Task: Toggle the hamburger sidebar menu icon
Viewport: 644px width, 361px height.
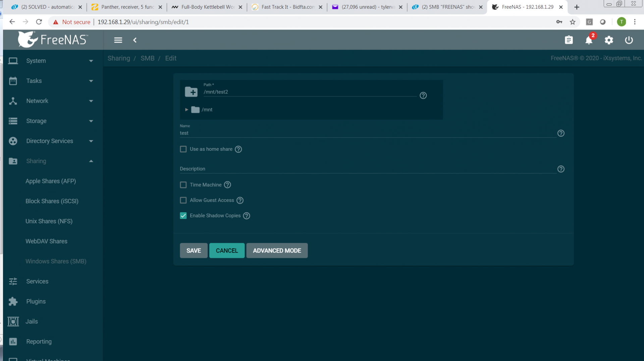Action: click(118, 40)
